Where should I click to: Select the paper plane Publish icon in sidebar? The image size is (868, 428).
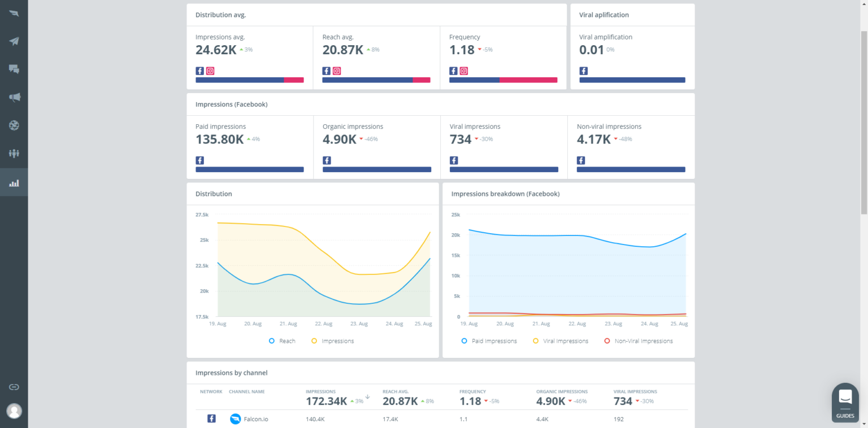click(x=14, y=41)
